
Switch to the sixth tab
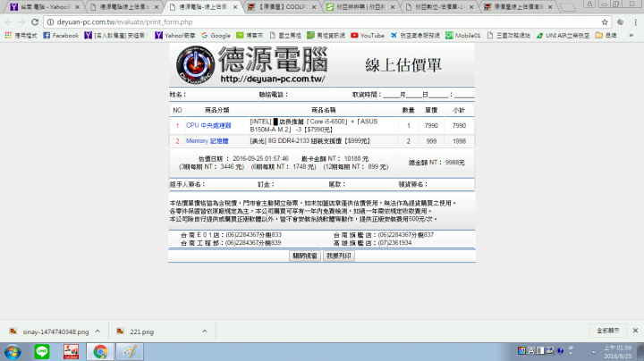click(x=439, y=7)
